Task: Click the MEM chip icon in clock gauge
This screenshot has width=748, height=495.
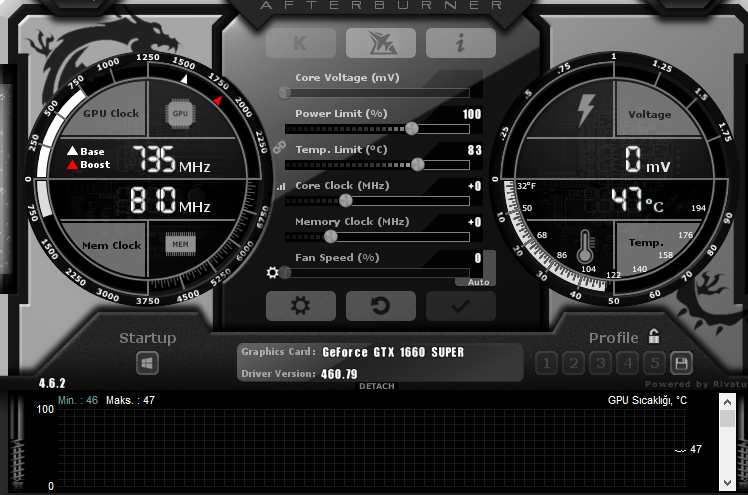Action: (180, 244)
